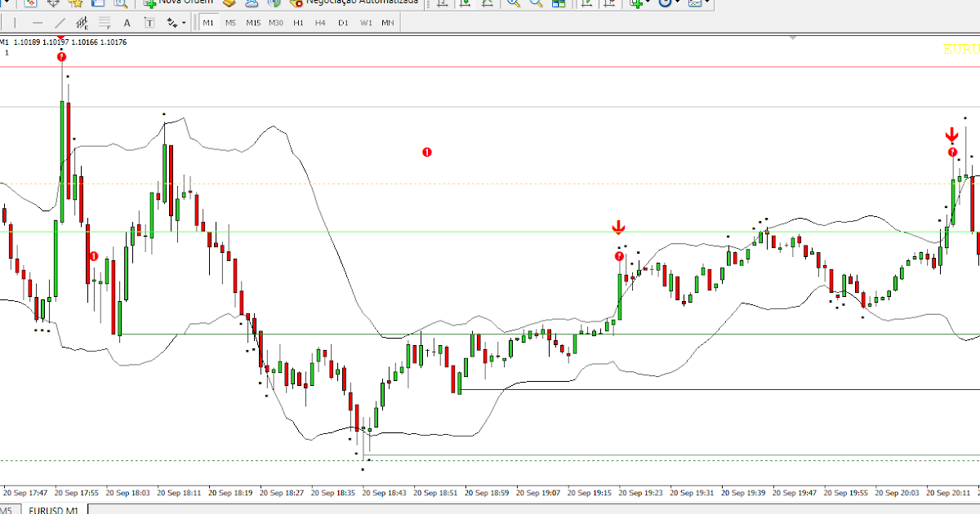This screenshot has width=980, height=514.
Task: Select the Trendline drawing tool
Action: [x=61, y=23]
